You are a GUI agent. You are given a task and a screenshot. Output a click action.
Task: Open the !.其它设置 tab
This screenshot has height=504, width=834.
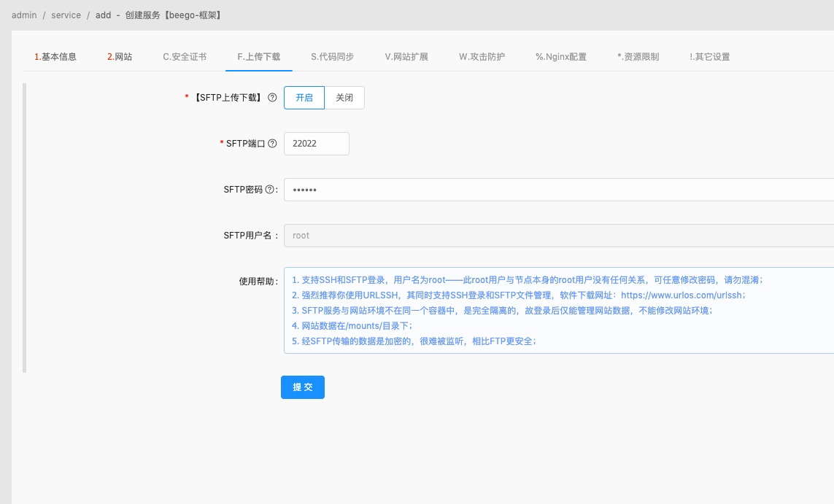pyautogui.click(x=709, y=57)
